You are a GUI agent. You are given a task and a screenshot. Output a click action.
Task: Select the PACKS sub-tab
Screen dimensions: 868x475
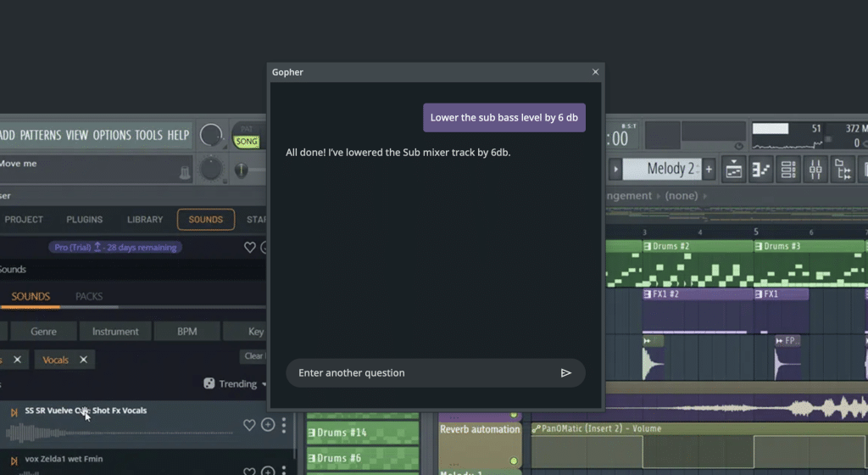[x=89, y=297]
